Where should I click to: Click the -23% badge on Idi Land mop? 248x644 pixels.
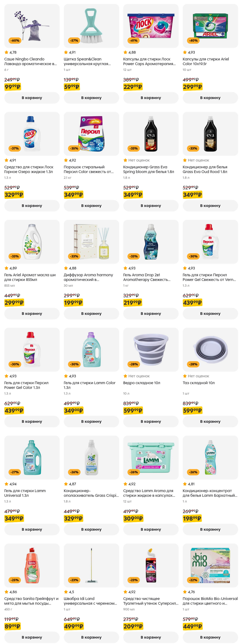pos(74,580)
